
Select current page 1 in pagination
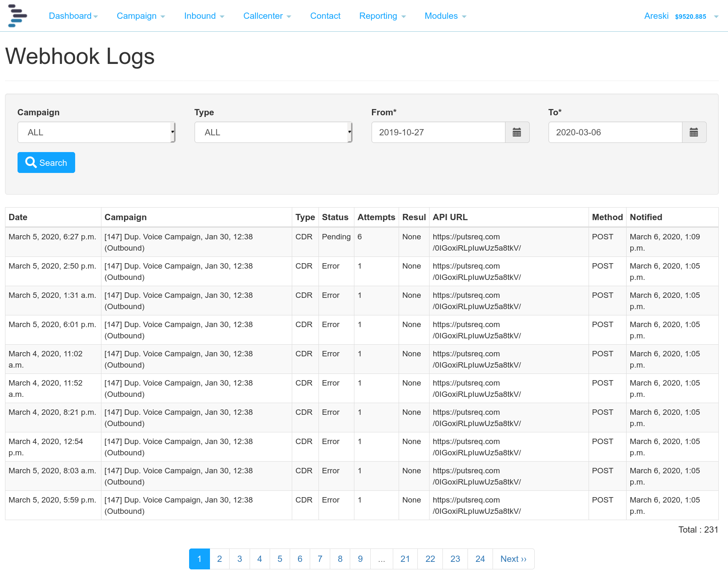point(200,559)
